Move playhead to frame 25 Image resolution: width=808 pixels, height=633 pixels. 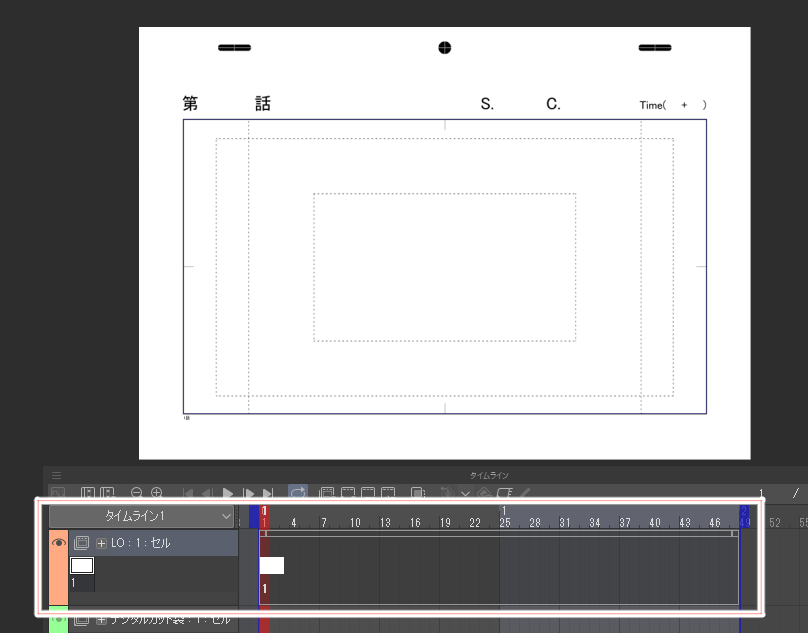(505, 523)
